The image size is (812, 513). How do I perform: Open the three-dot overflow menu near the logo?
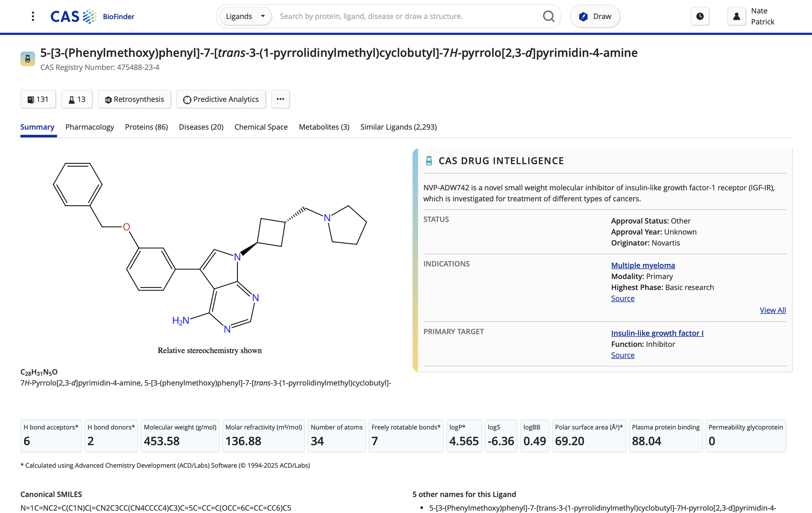(x=33, y=16)
